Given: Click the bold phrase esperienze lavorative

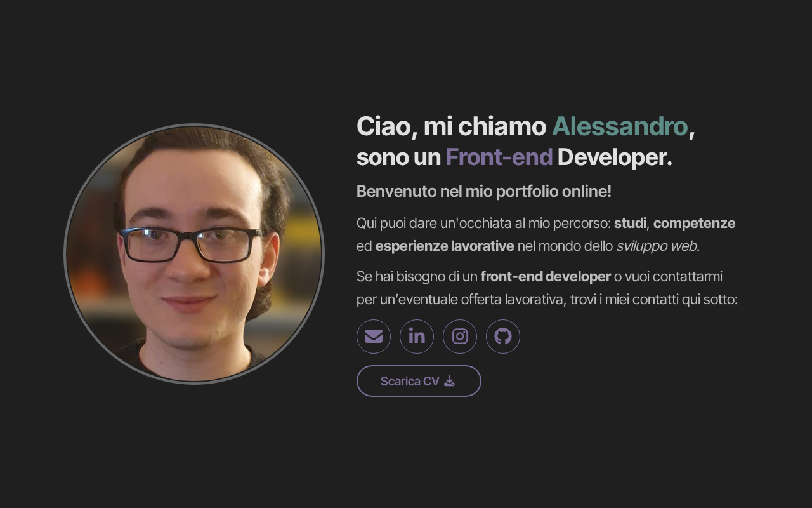Looking at the screenshot, I should tap(445, 246).
